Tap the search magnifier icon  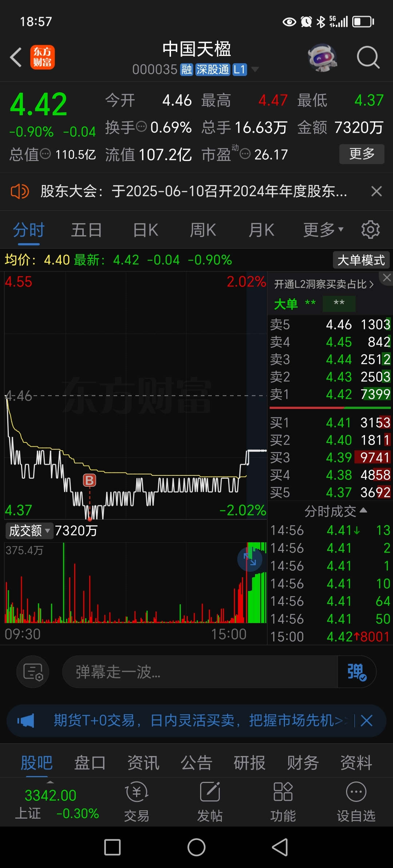tap(368, 57)
